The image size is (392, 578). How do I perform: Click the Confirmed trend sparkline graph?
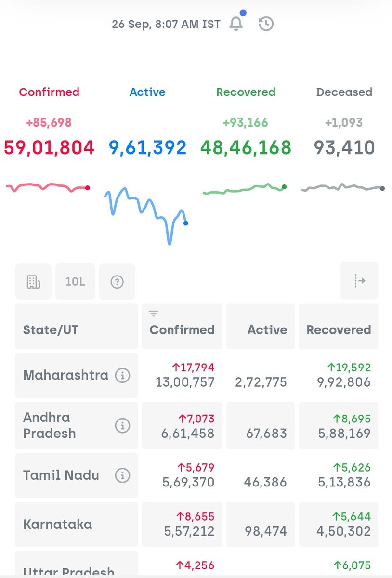click(47, 187)
